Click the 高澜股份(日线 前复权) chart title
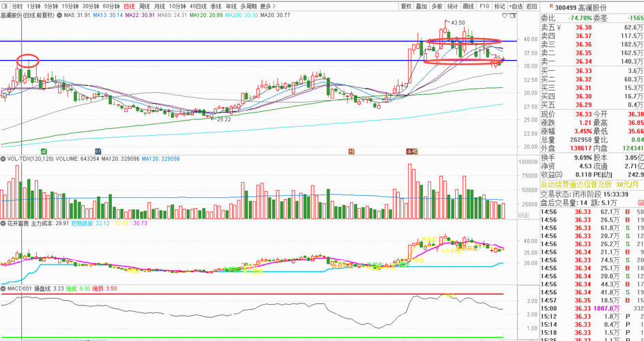 coord(27,15)
